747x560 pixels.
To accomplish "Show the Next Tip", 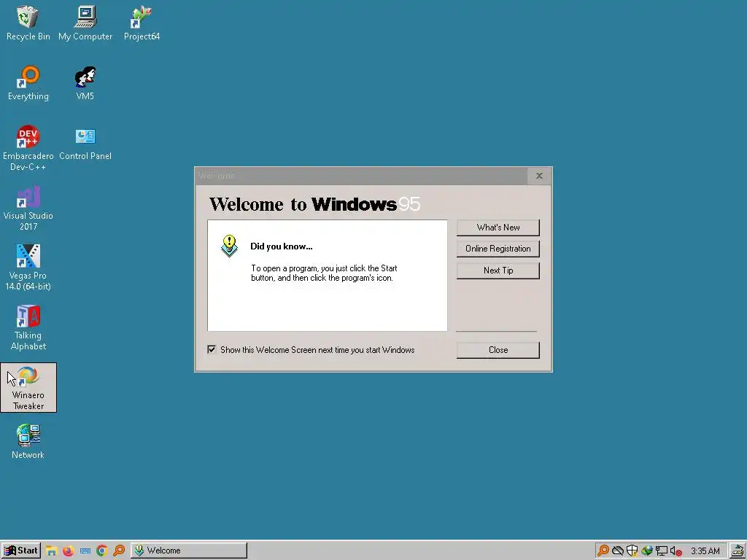I will [498, 271].
